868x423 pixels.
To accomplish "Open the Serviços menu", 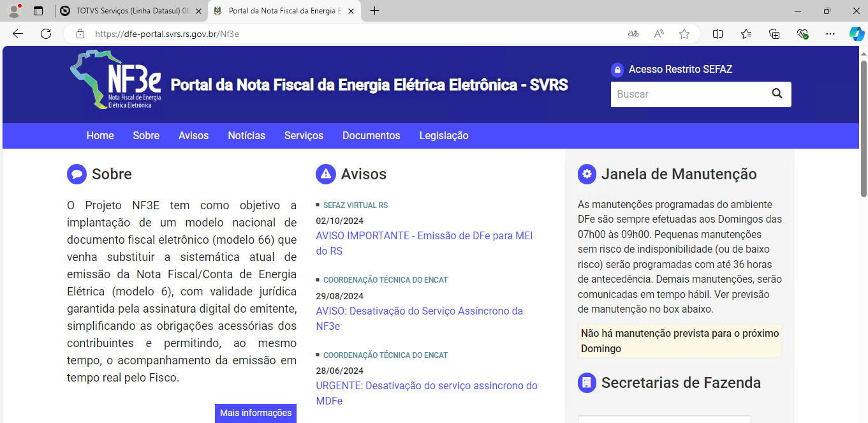I will point(304,136).
